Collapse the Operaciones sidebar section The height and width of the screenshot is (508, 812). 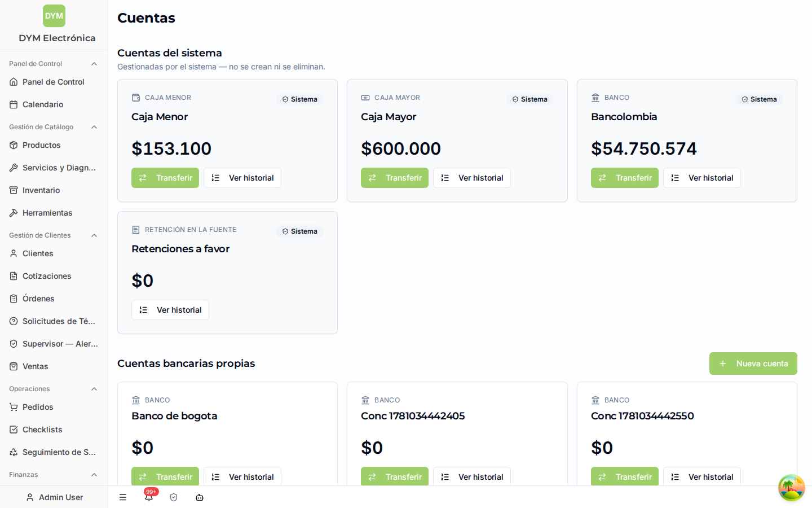94,389
